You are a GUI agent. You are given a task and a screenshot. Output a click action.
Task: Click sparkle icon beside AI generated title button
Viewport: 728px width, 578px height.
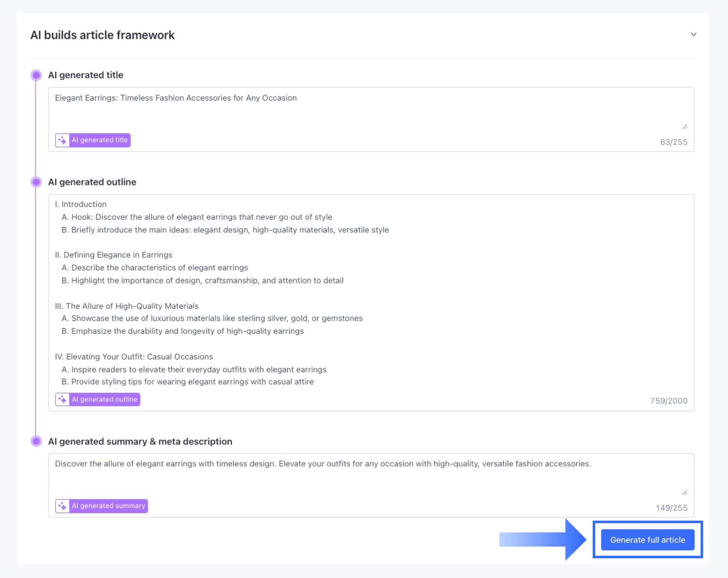[63, 140]
